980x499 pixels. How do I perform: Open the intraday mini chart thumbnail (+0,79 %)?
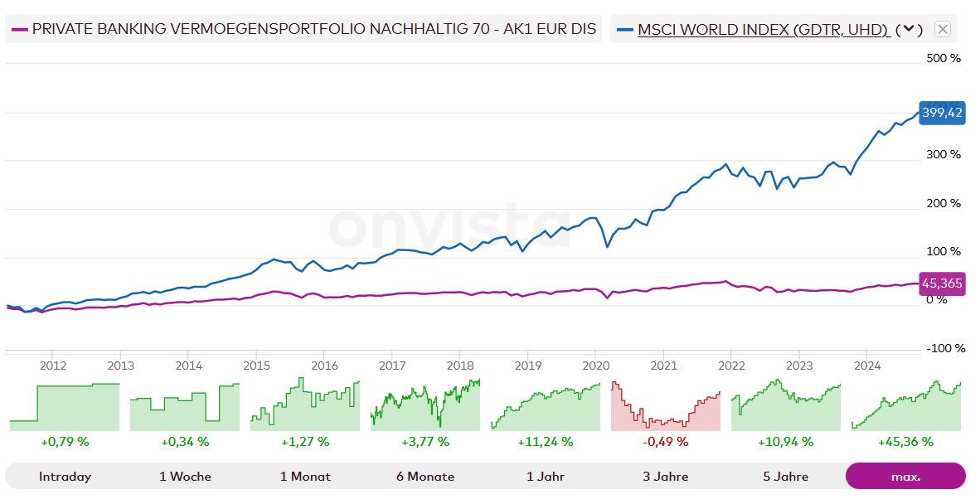point(65,406)
